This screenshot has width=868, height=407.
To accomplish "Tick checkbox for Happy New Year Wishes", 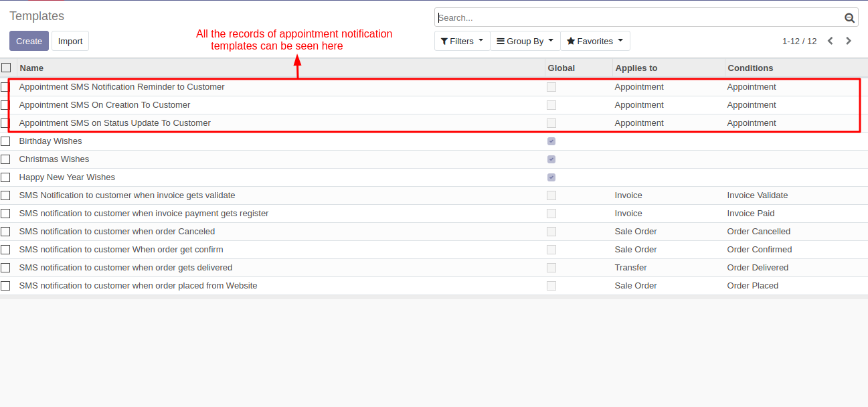I will [x=6, y=177].
